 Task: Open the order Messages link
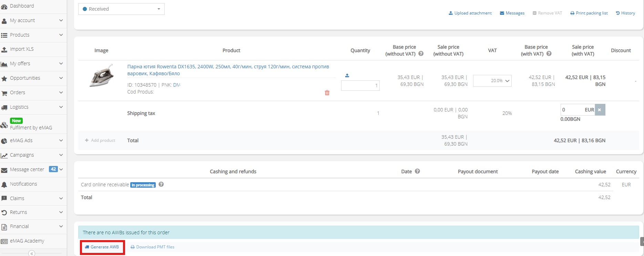pyautogui.click(x=512, y=13)
